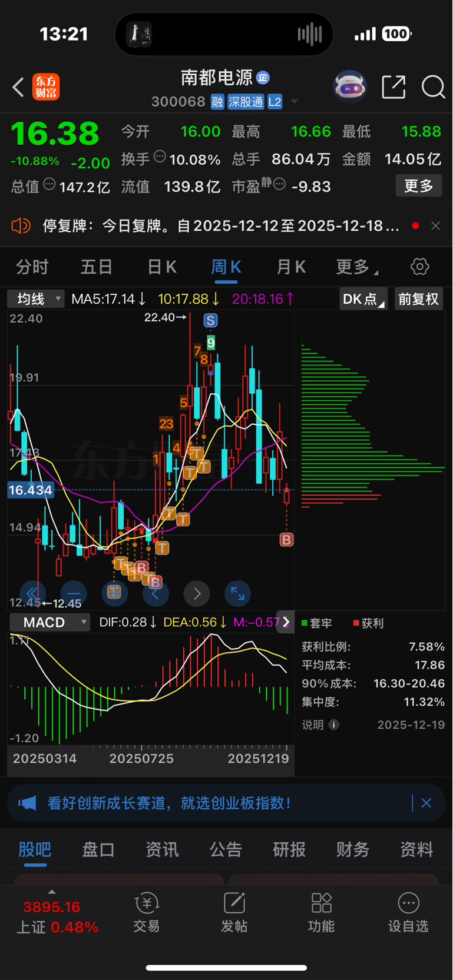Switch to the 五日 tab

click(x=97, y=267)
